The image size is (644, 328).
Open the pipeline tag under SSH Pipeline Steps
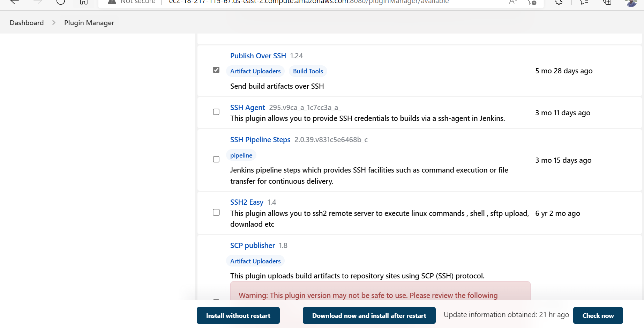click(x=241, y=155)
